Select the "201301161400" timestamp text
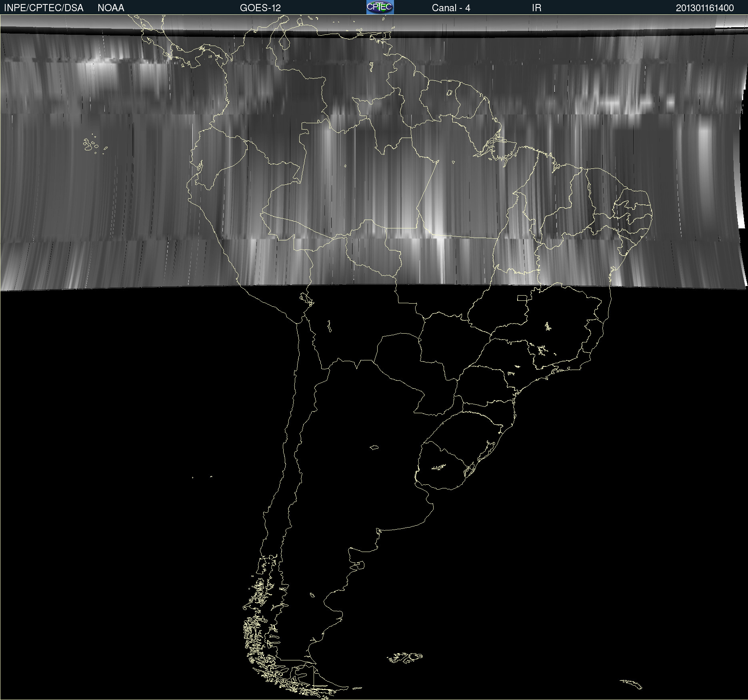This screenshot has width=748, height=700. [705, 8]
